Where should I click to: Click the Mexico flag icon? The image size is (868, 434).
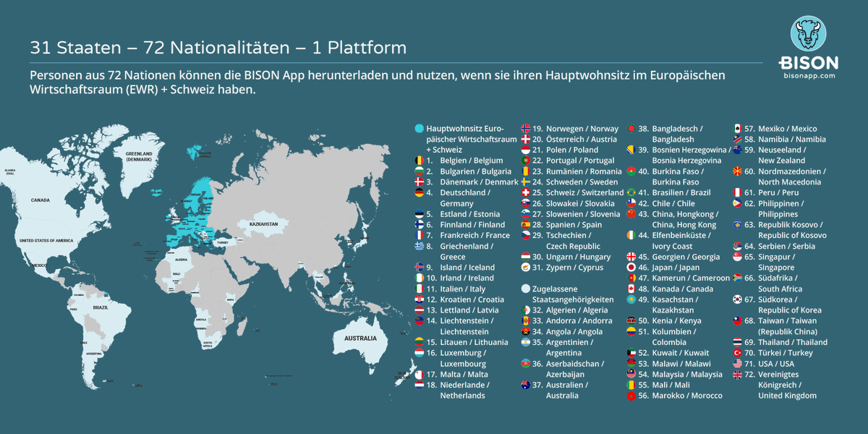pos(738,129)
